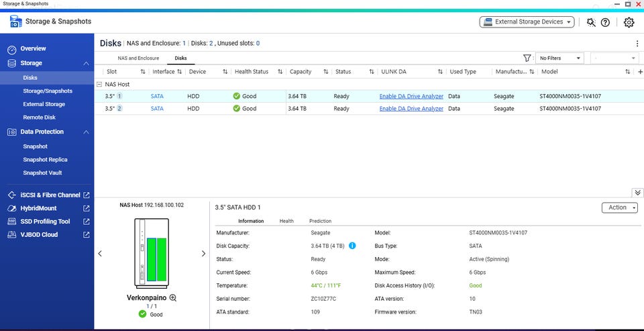Open Snapshot in the sidebar
This screenshot has width=644, height=331.
[36, 146]
